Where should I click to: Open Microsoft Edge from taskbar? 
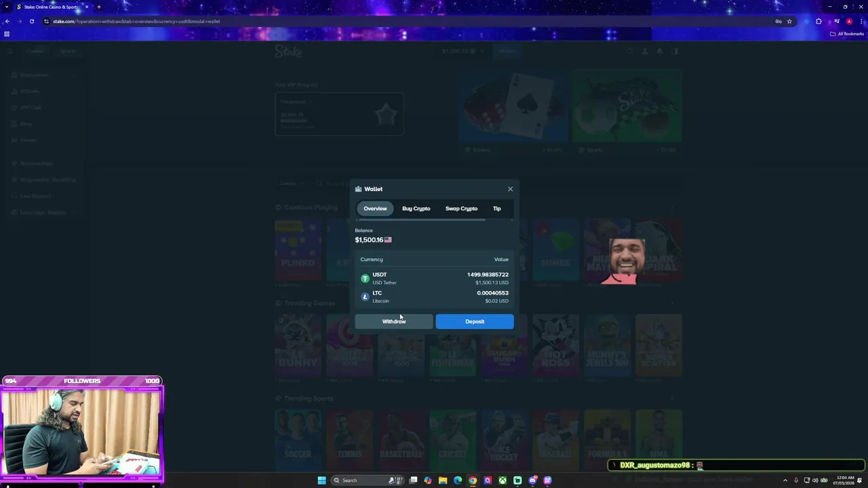[x=458, y=481]
